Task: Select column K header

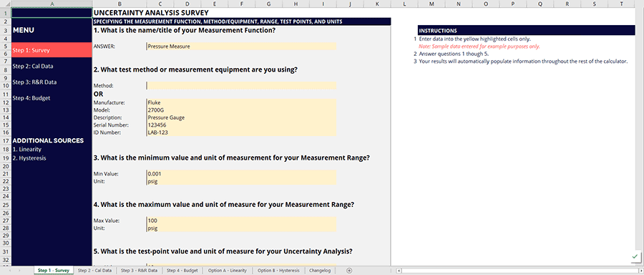Action: pyautogui.click(x=377, y=4)
